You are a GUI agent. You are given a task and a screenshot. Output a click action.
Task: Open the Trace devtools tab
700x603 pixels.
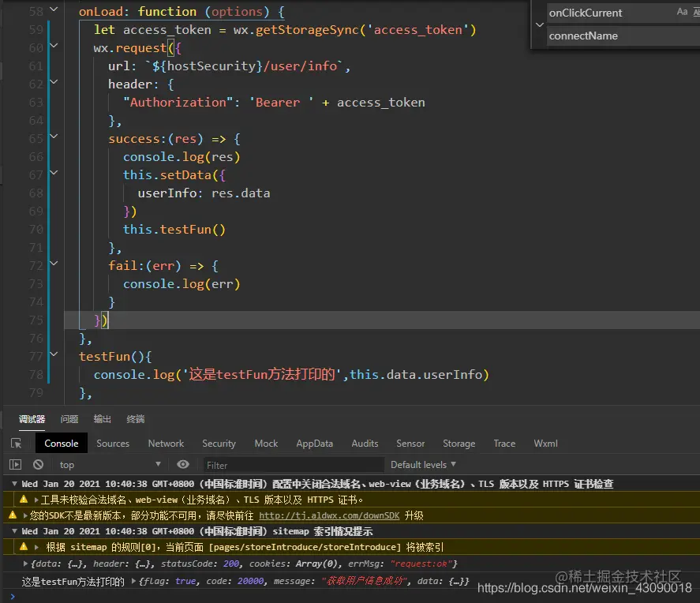click(x=504, y=444)
